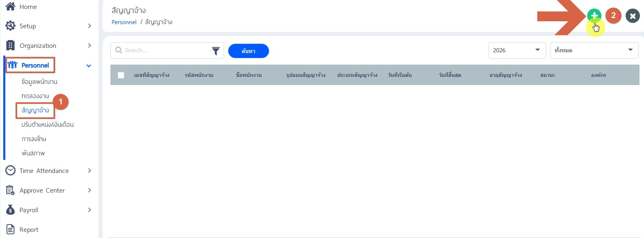Select สัญญาจ้าง in Personnel submenu
644x238 pixels.
coord(36,110)
